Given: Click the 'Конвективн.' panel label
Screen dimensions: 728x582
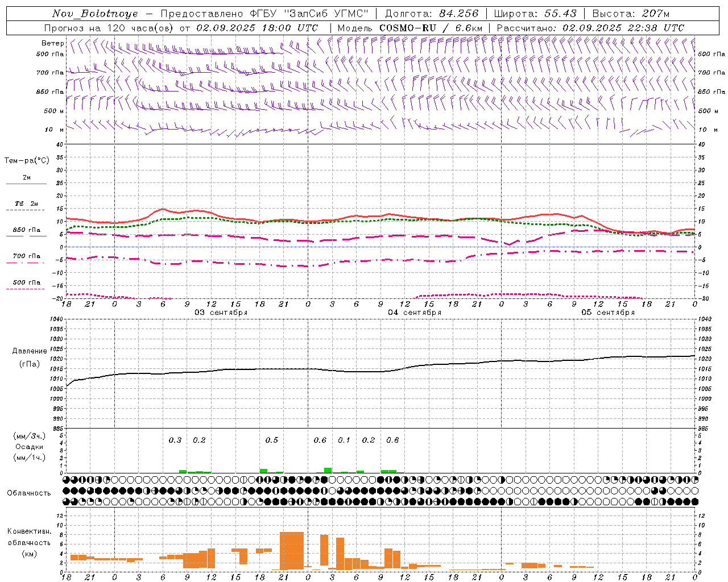Looking at the screenshot, I should [x=29, y=531].
